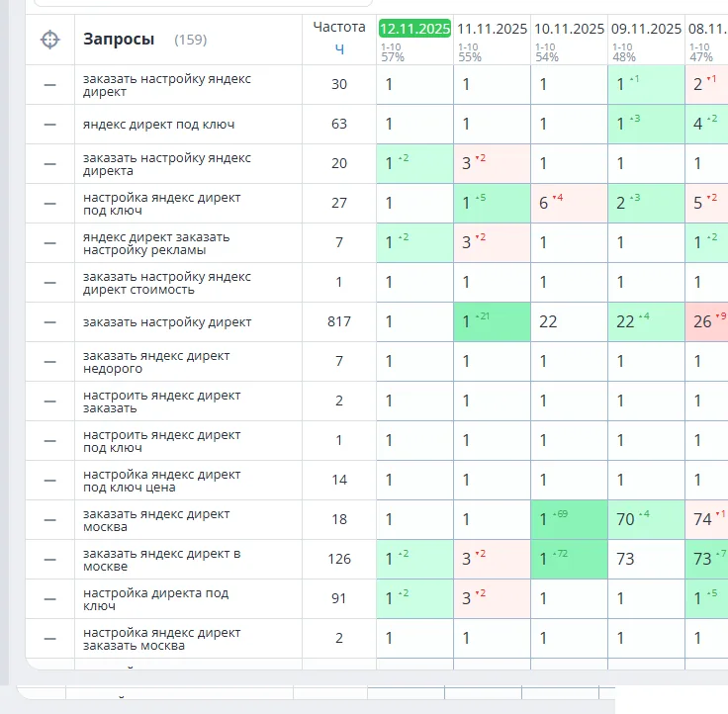Click the dash icon beside 'яндекс директ под ключ'
Image resolution: width=728 pixels, height=714 pixels.
pos(50,125)
